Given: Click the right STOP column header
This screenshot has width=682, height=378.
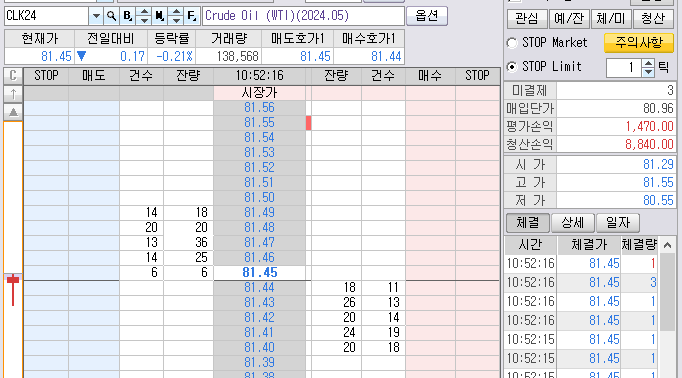Looking at the screenshot, I should click(477, 76).
